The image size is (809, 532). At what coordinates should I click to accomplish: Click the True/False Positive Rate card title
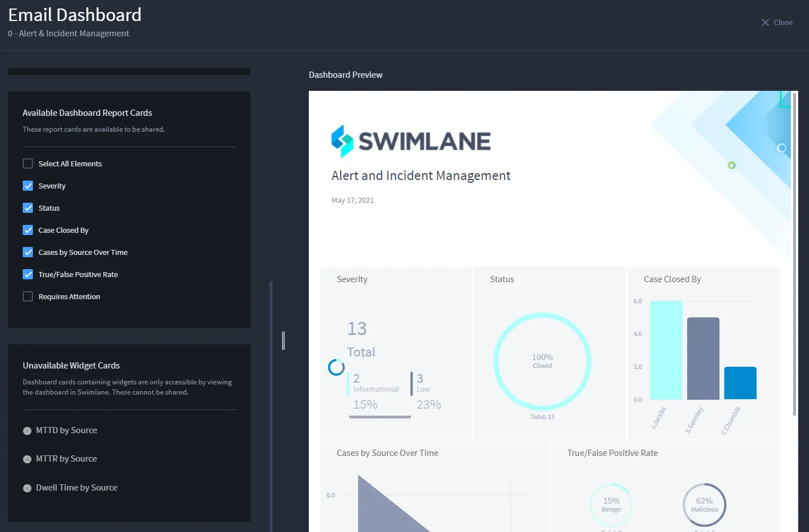point(613,453)
